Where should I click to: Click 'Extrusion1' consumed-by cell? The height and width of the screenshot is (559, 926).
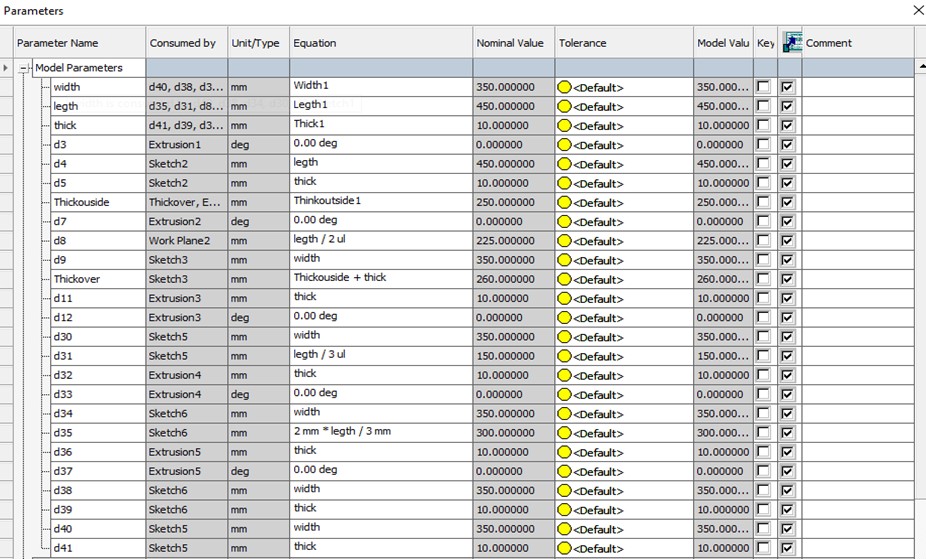point(187,145)
